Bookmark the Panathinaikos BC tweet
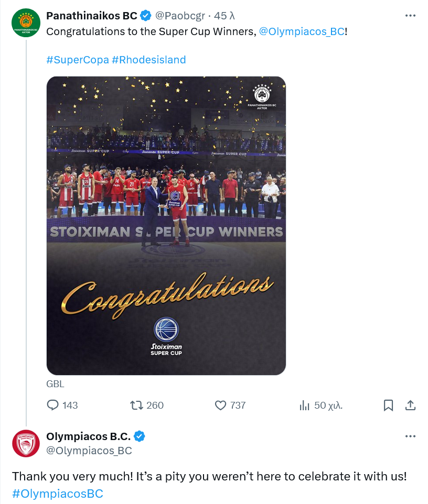The width and height of the screenshot is (428, 504). click(x=388, y=405)
